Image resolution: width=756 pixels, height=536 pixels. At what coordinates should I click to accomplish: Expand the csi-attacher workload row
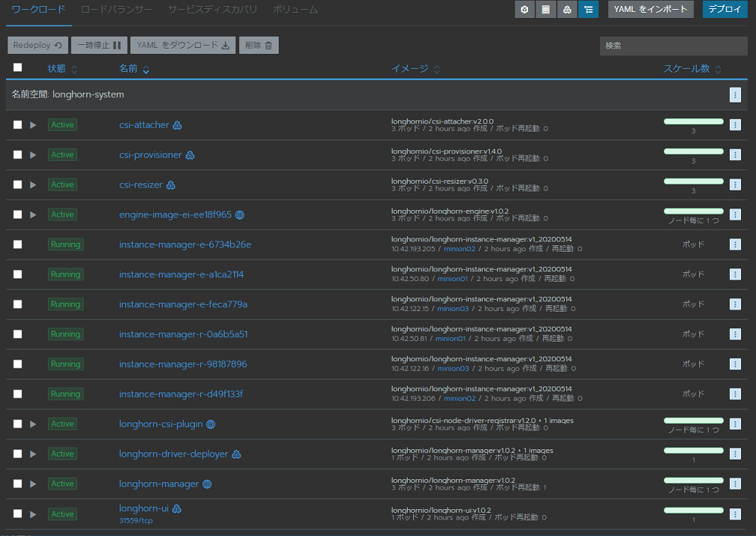pyautogui.click(x=33, y=125)
